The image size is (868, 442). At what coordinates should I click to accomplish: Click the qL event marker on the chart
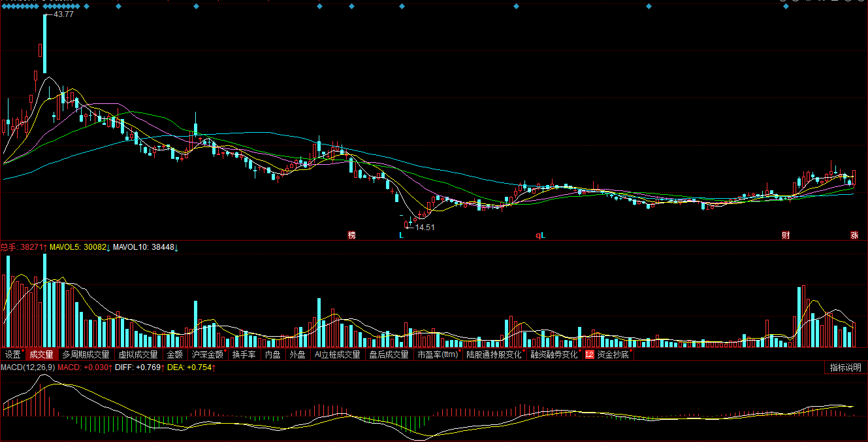pos(540,235)
